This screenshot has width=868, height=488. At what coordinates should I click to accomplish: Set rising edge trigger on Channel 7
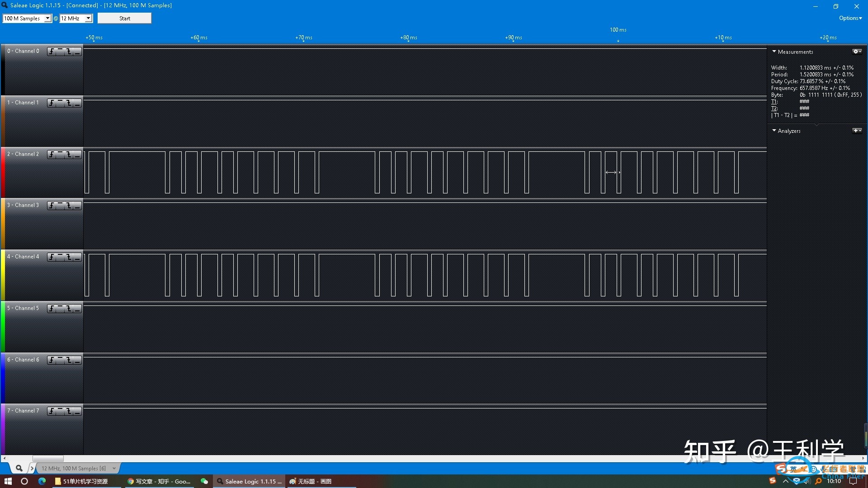pos(52,411)
